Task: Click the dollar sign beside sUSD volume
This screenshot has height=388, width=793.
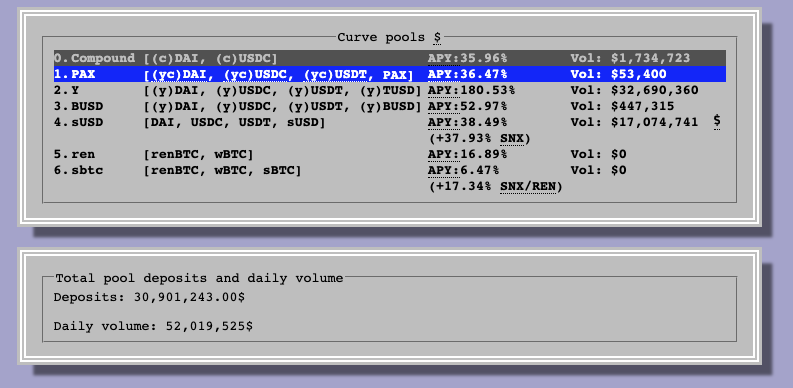Action: (x=717, y=122)
